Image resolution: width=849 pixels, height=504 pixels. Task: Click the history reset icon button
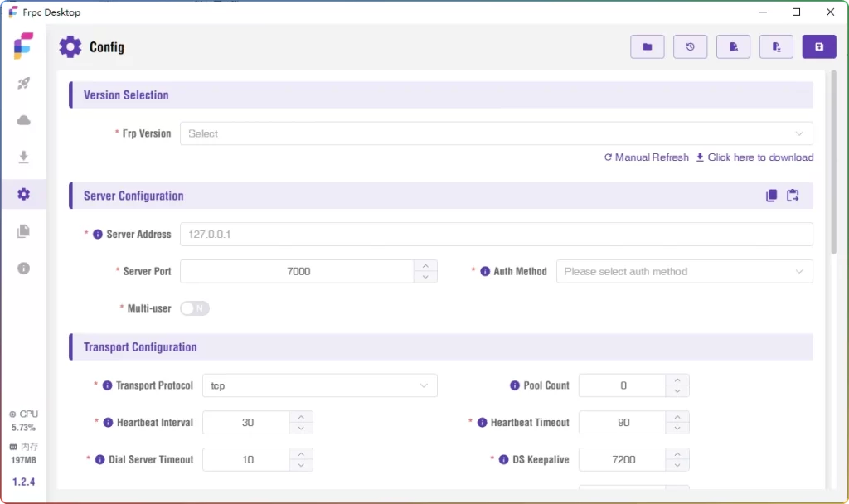coord(690,47)
